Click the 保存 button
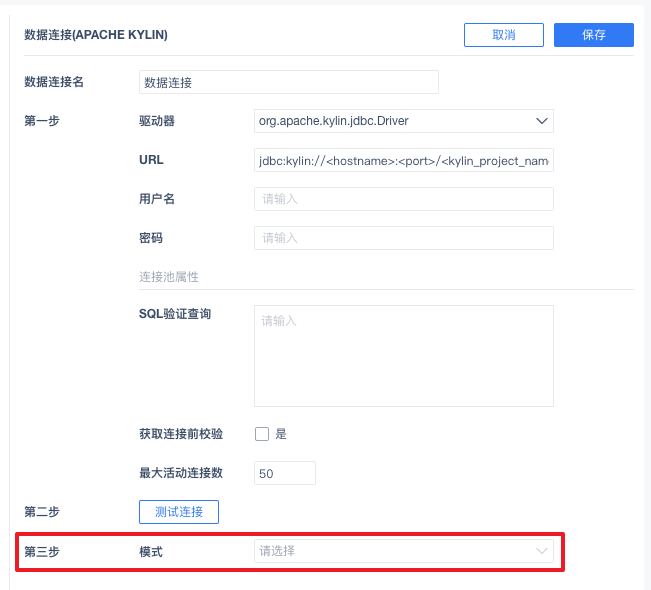Viewport: 651px width, 590px height. pyautogui.click(x=594, y=35)
